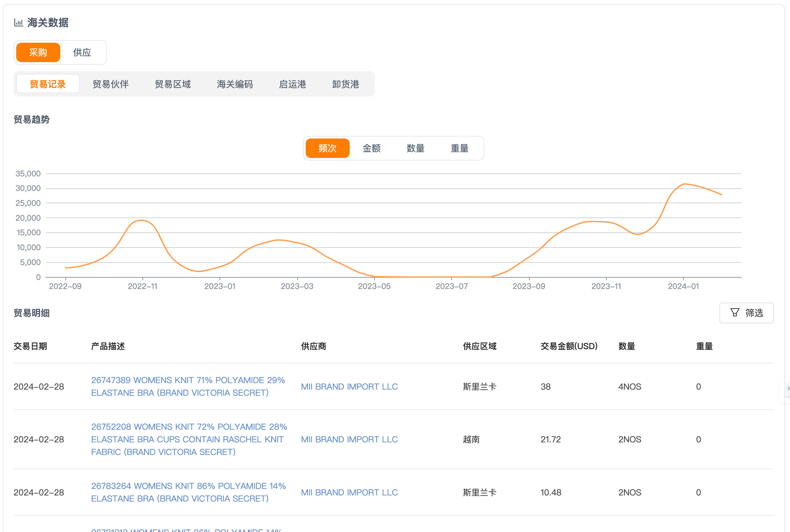Open the 卸货港 tab
The image size is (790, 532).
(345, 84)
